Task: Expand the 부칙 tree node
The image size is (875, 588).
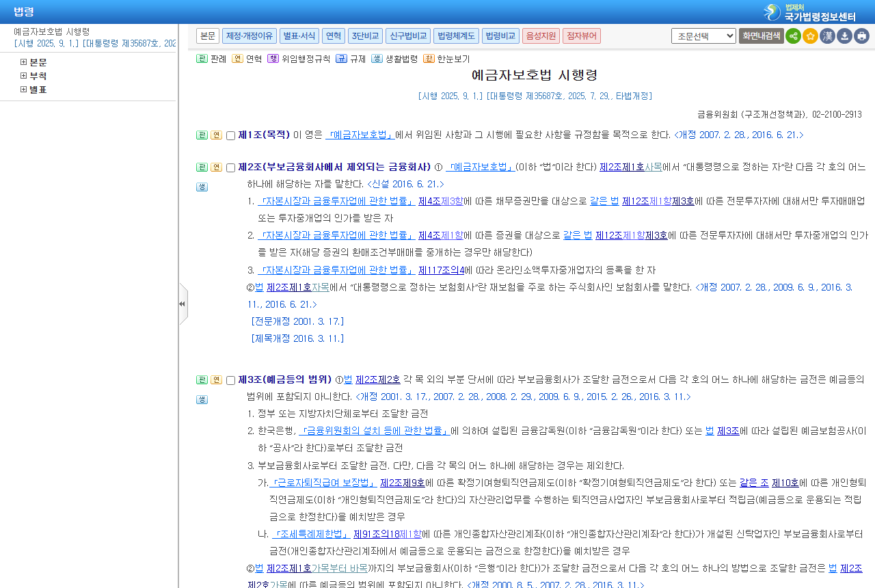Action: [x=23, y=76]
